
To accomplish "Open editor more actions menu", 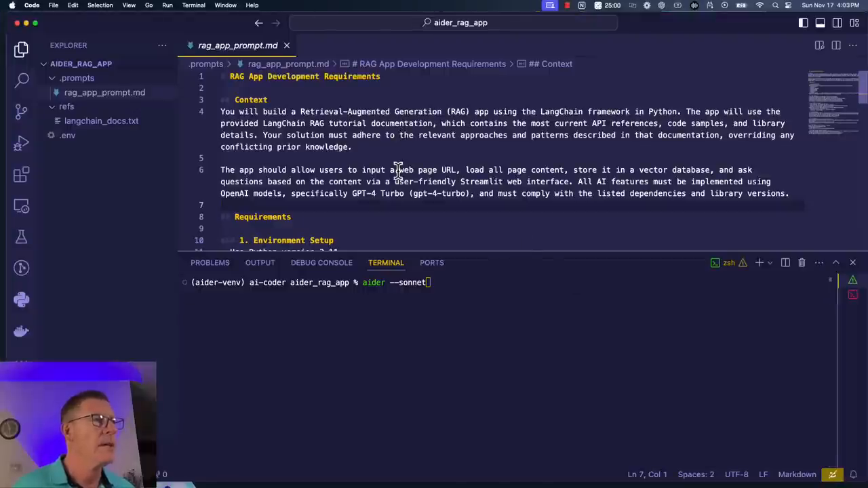I will (x=853, y=45).
